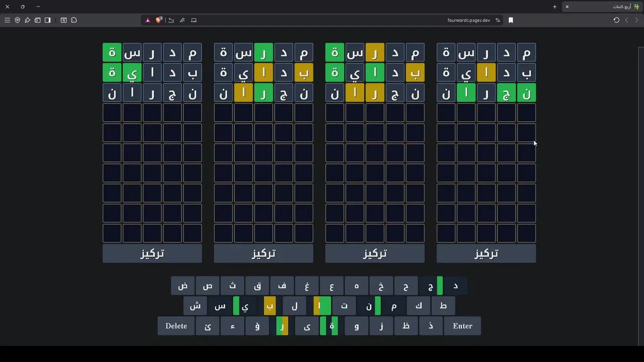Image resolution: width=644 pixels, height=362 pixels.
Task: Reload the page
Action: [x=616, y=20]
